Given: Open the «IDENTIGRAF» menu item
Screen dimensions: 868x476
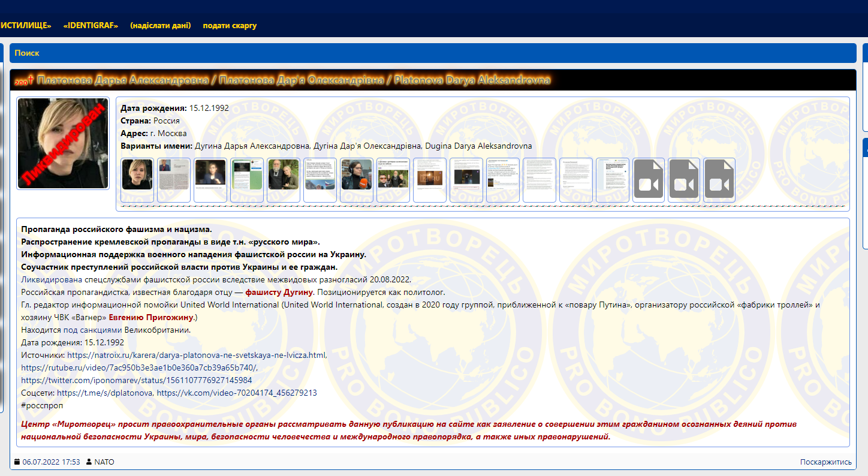Looking at the screenshot, I should click(x=91, y=25).
